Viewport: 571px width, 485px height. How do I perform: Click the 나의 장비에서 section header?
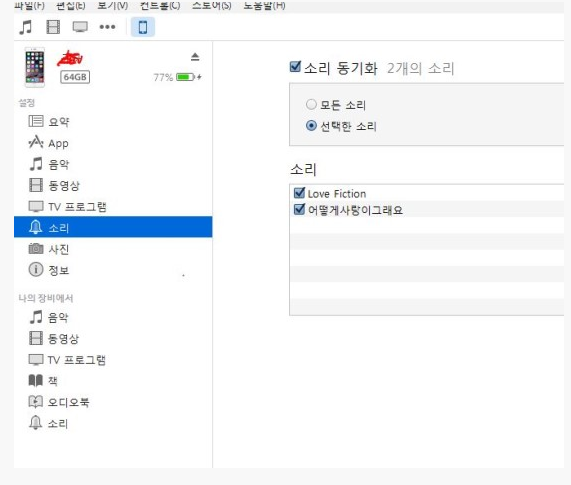pyautogui.click(x=46, y=298)
